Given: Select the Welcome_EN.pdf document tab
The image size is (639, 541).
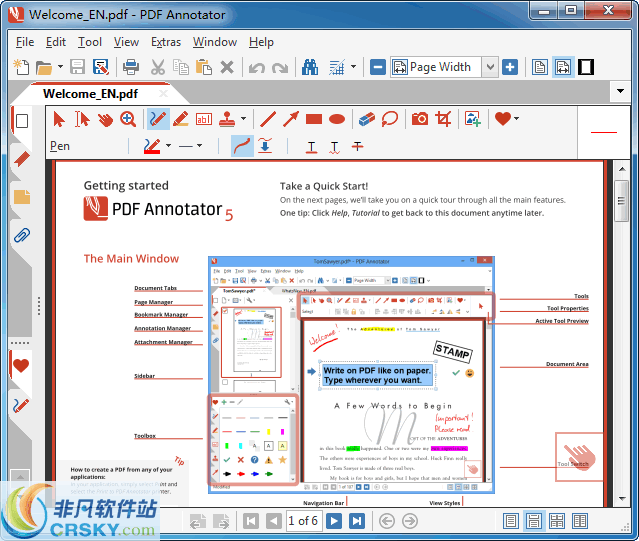Looking at the screenshot, I should [90, 94].
